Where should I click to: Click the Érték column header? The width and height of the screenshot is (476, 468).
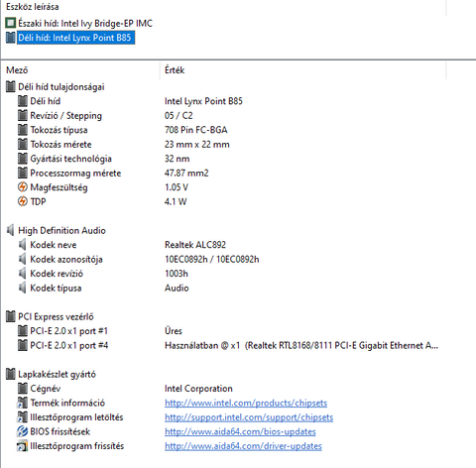point(175,70)
